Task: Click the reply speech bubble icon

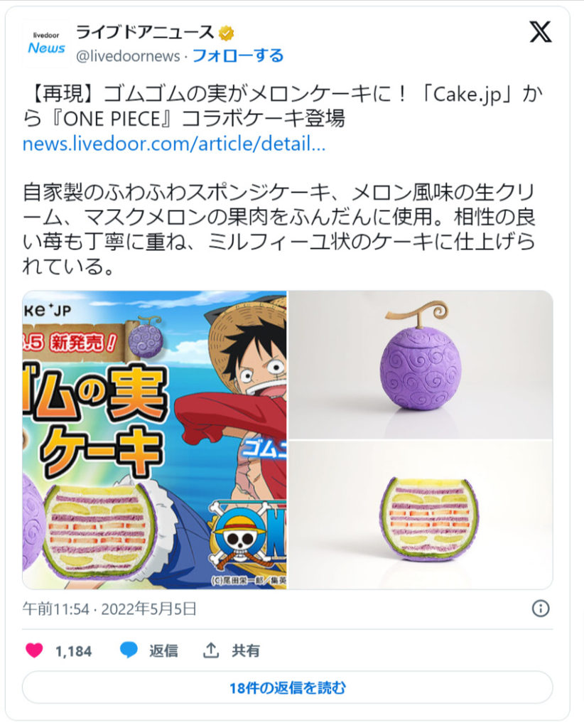Action: pos(129,651)
